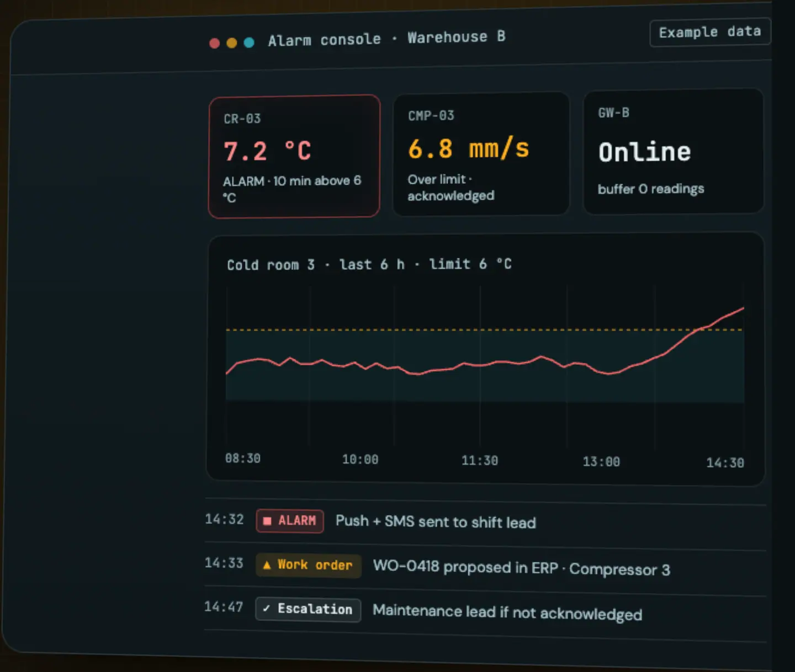Click the Work order tag

[x=308, y=566]
